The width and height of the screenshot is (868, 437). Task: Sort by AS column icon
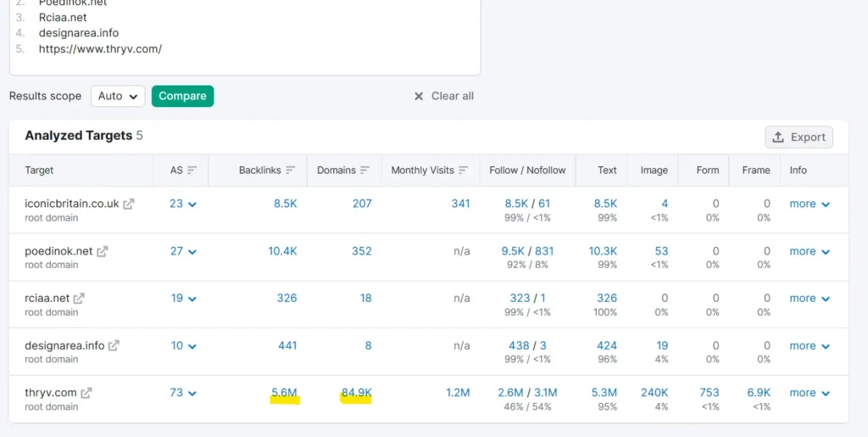pos(192,171)
